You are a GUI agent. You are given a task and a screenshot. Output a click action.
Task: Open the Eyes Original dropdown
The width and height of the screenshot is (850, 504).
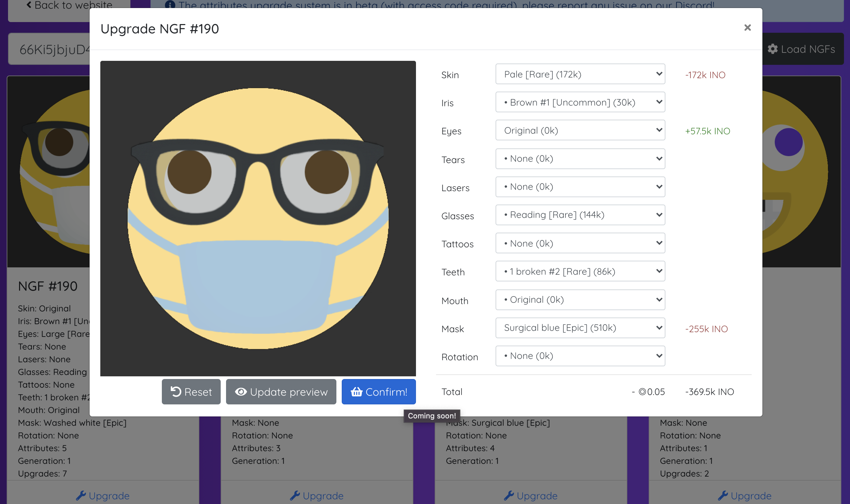[x=580, y=130]
